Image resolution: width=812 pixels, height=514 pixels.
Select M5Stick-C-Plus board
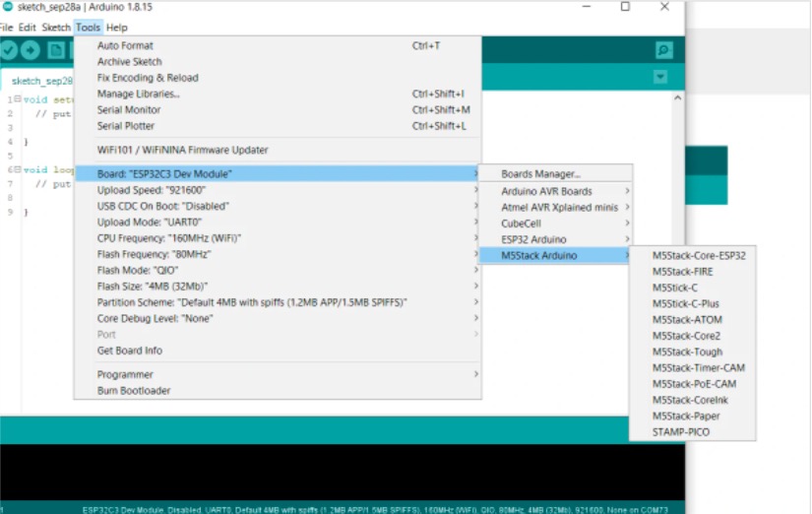(692, 303)
